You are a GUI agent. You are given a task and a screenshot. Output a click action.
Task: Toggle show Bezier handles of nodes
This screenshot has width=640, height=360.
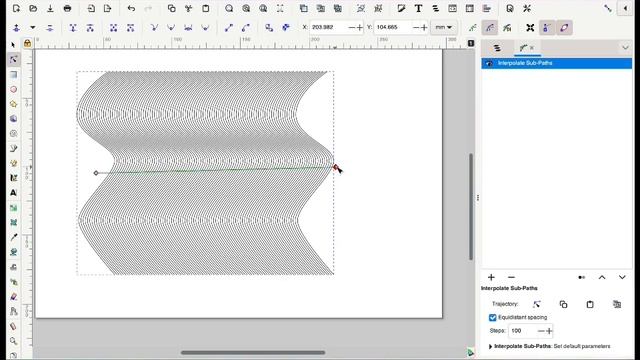pos(547,27)
